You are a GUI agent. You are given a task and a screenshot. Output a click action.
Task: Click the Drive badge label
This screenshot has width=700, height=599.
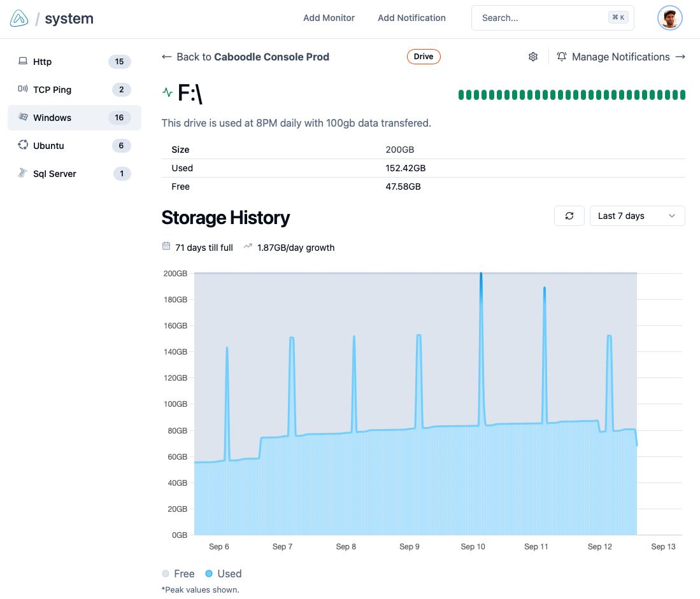(x=424, y=57)
